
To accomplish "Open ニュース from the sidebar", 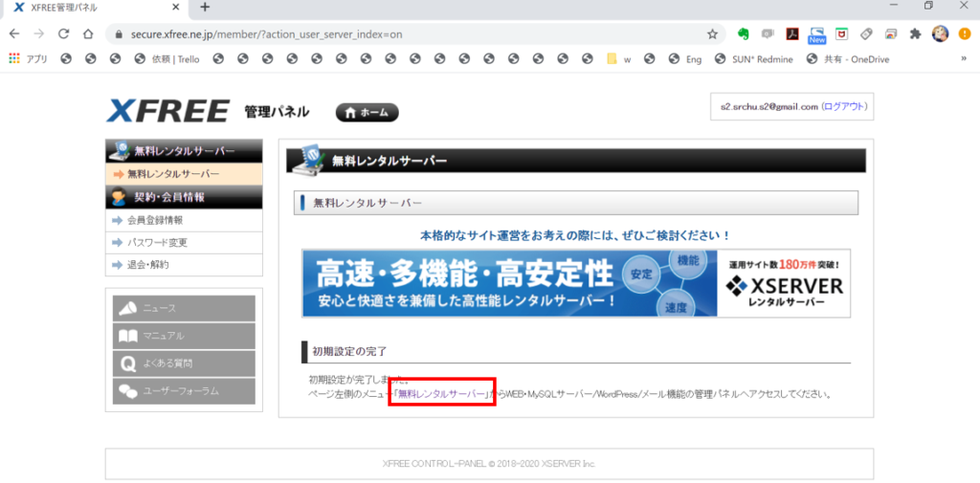I will pos(182,308).
